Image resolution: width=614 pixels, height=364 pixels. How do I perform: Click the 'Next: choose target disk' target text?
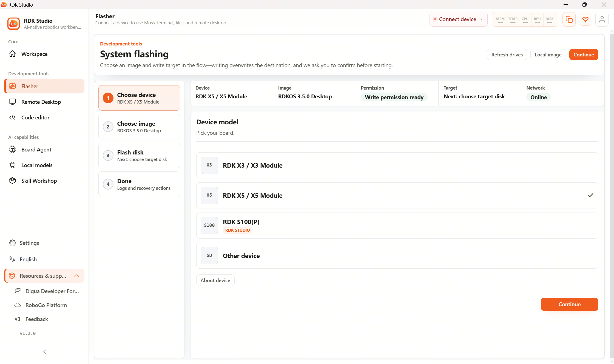pos(474,96)
